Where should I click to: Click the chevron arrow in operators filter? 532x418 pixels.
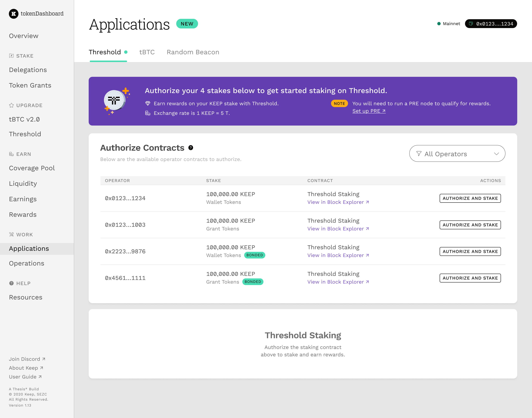point(496,154)
